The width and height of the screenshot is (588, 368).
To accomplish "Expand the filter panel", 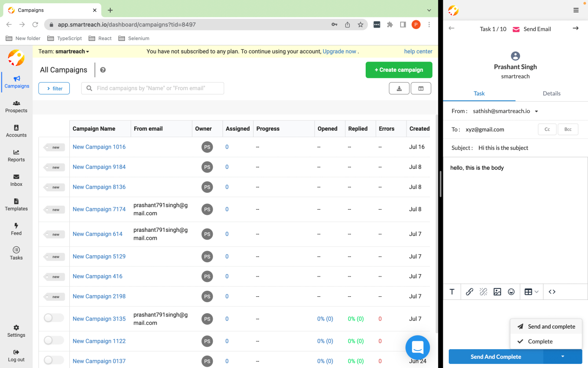I will [54, 88].
